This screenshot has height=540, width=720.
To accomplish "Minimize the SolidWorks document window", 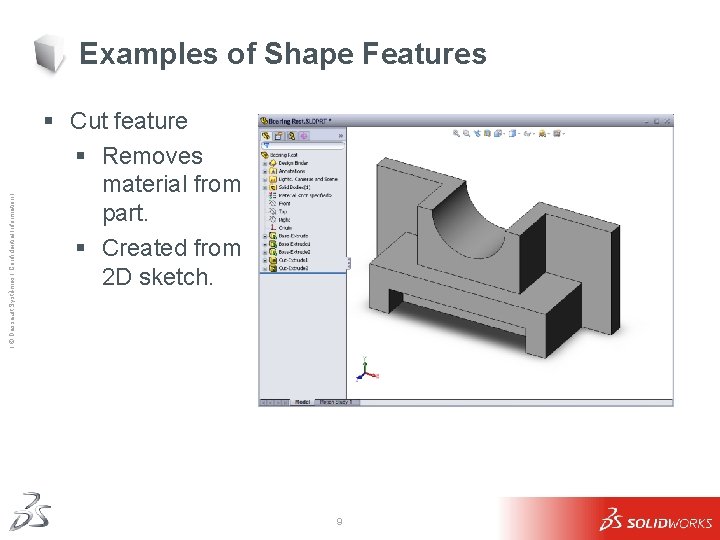I will [x=646, y=122].
